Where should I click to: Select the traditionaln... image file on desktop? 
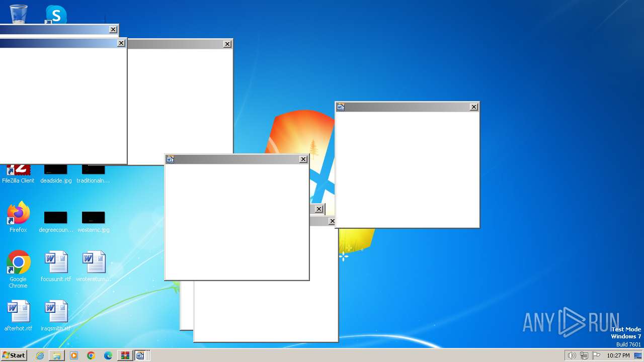(x=93, y=174)
